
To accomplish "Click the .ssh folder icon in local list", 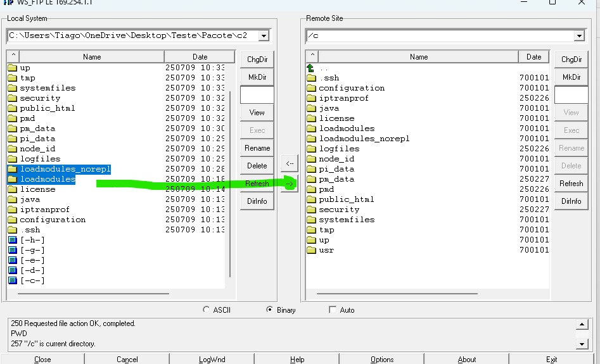I will click(13, 230).
